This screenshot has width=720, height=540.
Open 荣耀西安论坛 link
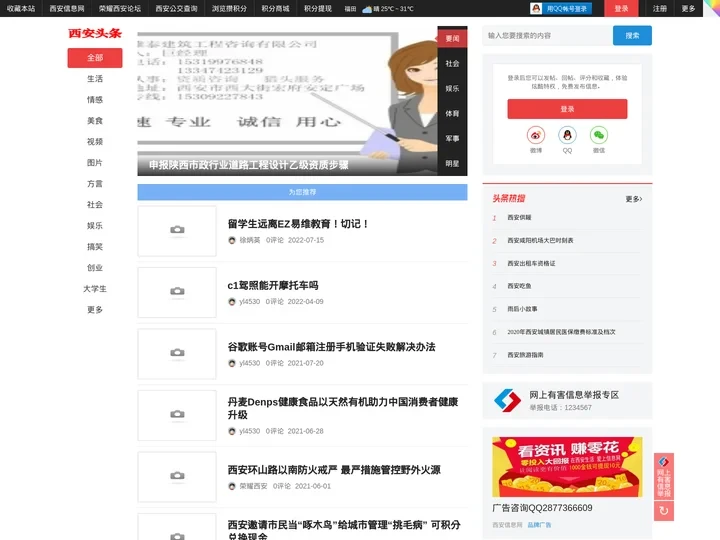click(120, 9)
